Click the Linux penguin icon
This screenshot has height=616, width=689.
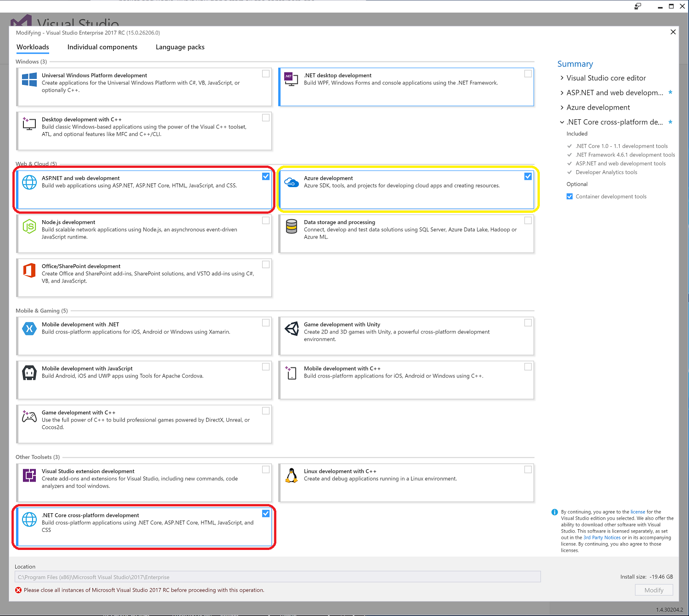coord(291,475)
